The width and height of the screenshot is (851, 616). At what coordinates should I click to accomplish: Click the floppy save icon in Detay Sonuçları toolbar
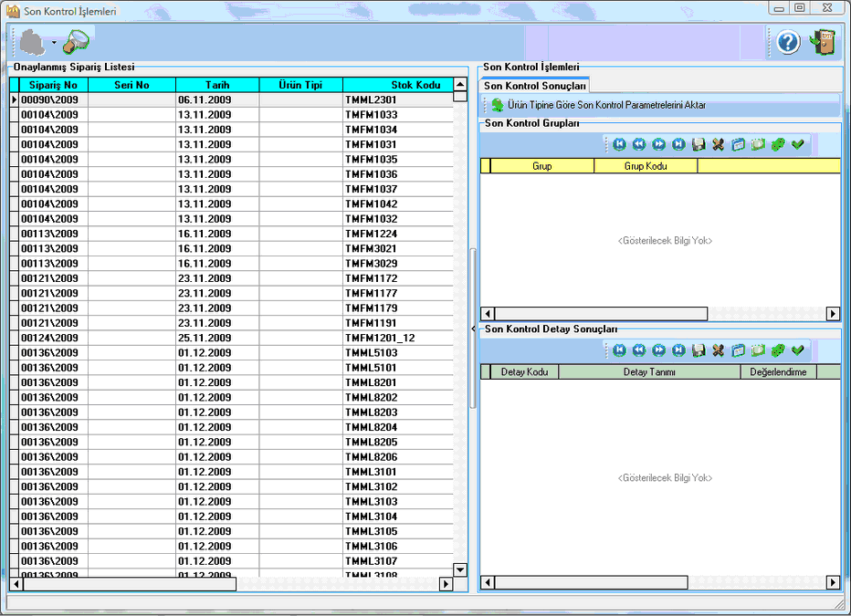pyautogui.click(x=699, y=350)
